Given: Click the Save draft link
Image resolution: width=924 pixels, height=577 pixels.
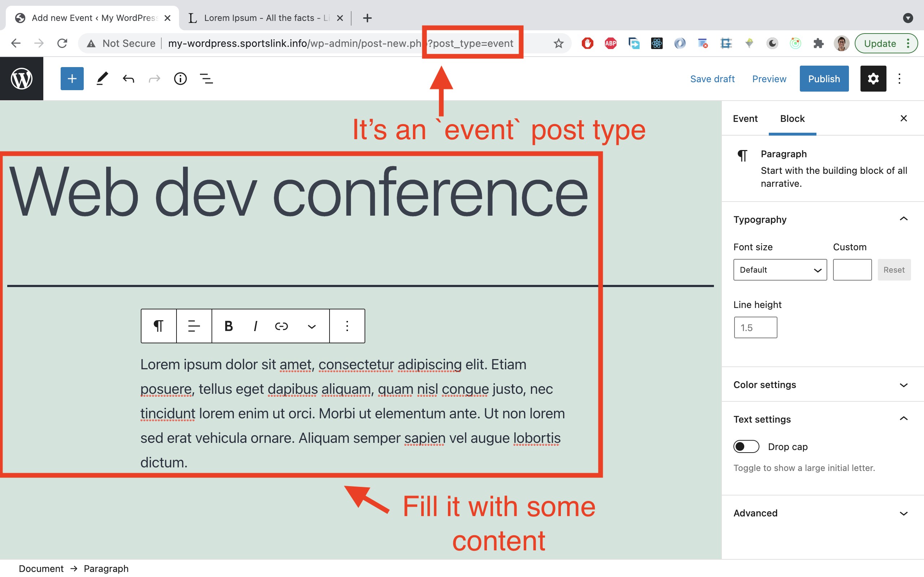Looking at the screenshot, I should point(712,79).
